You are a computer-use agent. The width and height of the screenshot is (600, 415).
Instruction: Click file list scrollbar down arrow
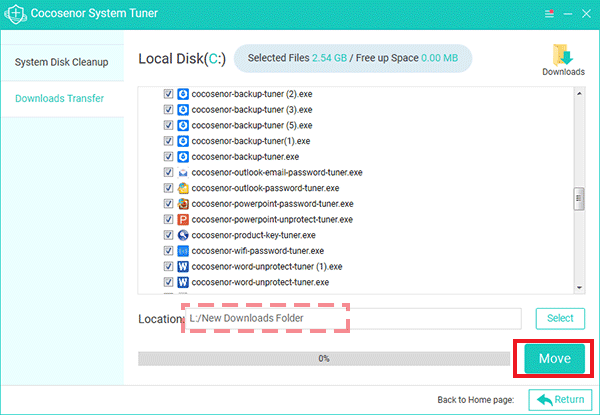[579, 288]
